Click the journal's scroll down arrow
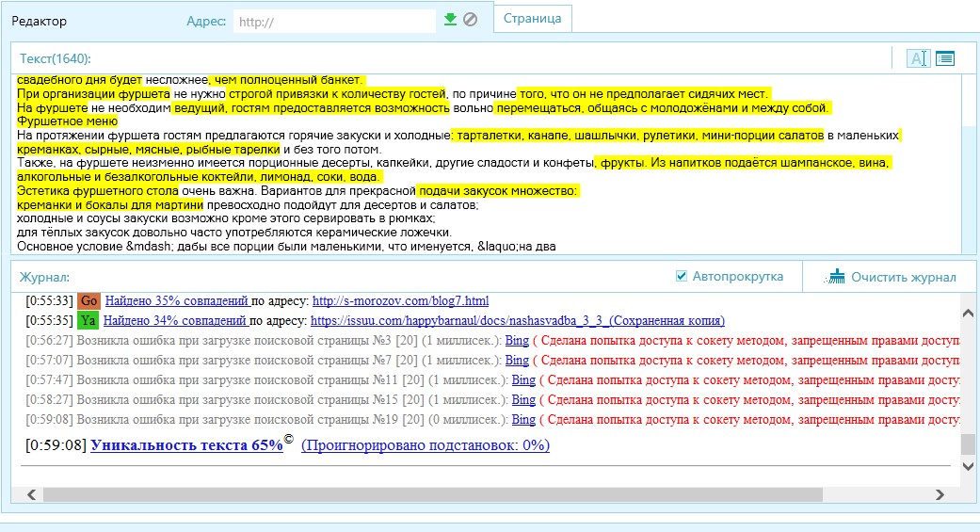 (969, 466)
